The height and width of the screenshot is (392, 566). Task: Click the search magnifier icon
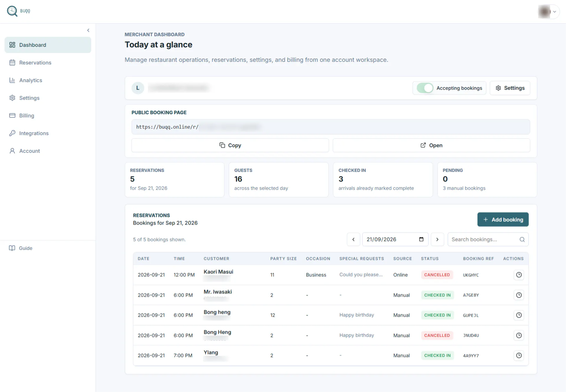(x=522, y=239)
